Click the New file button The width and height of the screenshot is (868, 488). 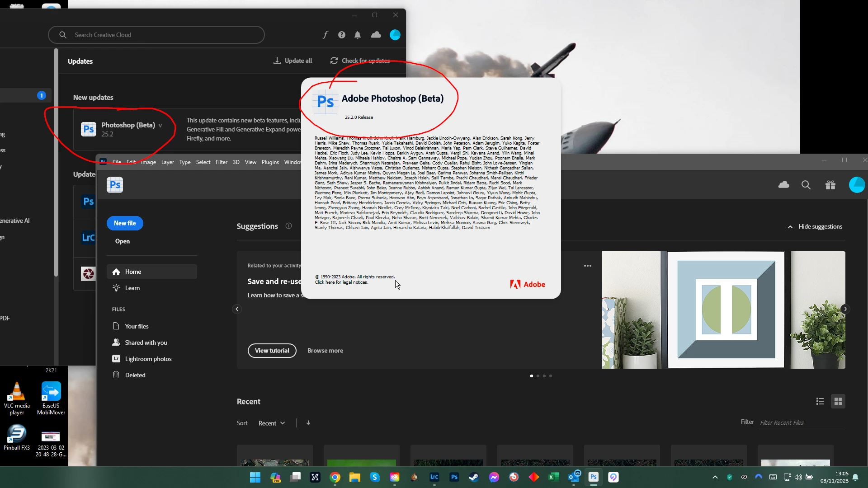click(x=125, y=223)
